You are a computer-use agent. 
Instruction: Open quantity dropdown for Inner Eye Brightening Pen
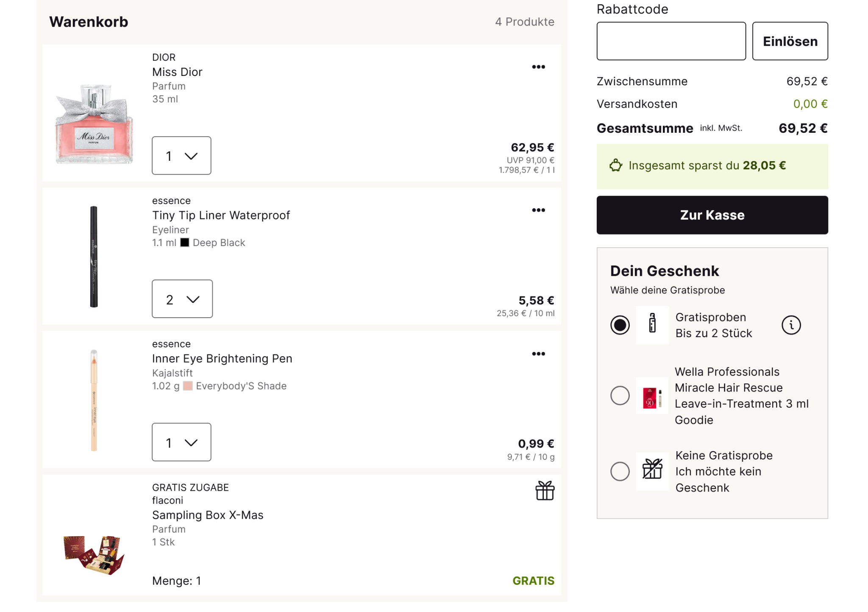click(181, 442)
